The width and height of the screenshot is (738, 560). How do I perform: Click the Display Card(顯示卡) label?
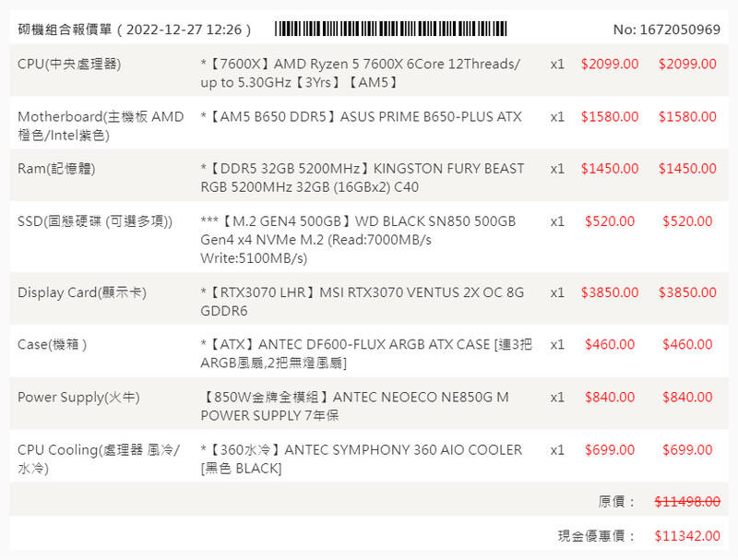[x=82, y=292]
